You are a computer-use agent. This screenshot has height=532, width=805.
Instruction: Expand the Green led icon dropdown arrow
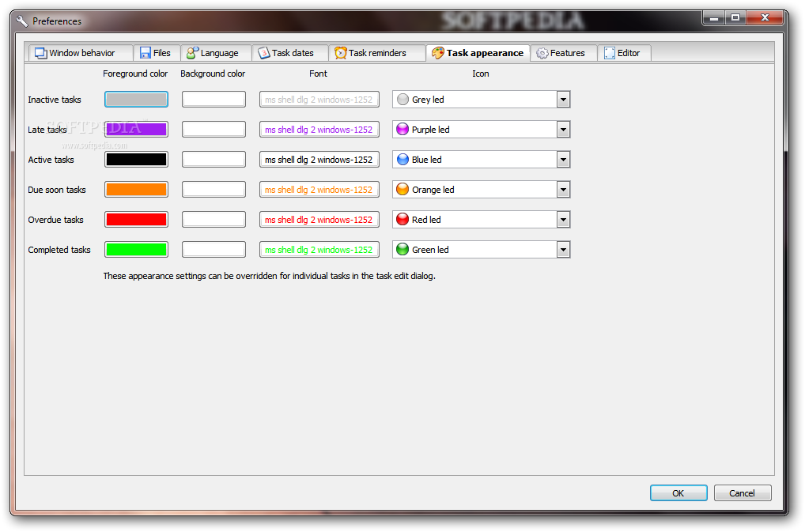click(x=563, y=250)
